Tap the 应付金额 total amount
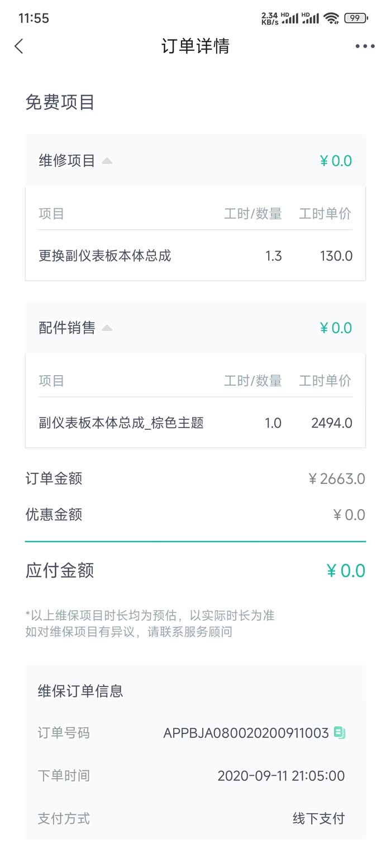 [346, 570]
